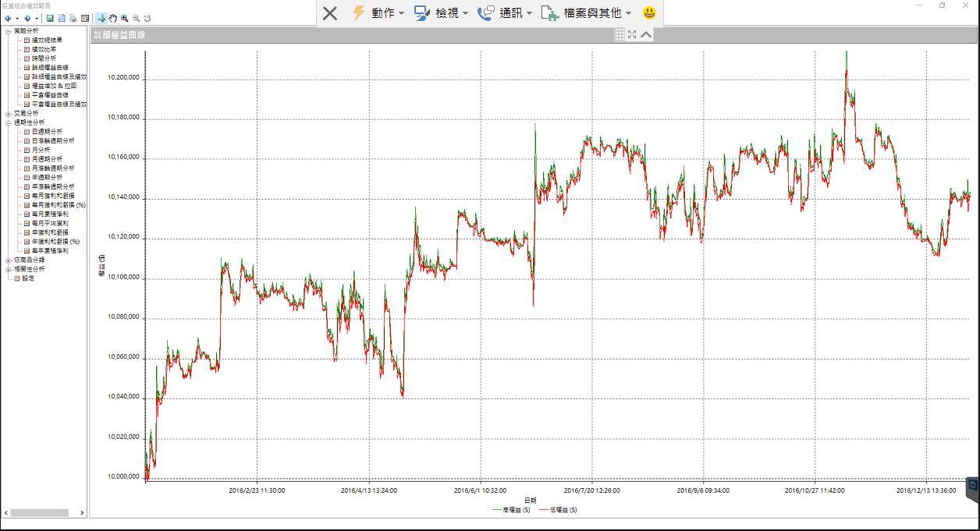
Task: Collapse the 策略分析 tree node
Action: pyautogui.click(x=9, y=30)
